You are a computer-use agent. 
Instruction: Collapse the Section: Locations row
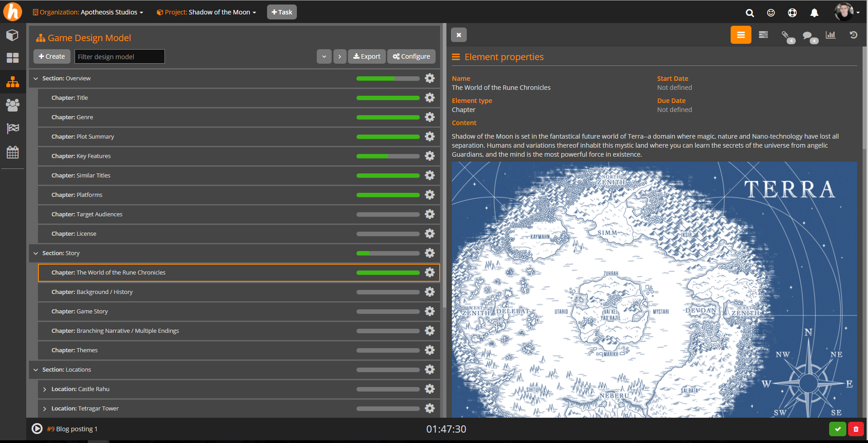[x=36, y=370]
